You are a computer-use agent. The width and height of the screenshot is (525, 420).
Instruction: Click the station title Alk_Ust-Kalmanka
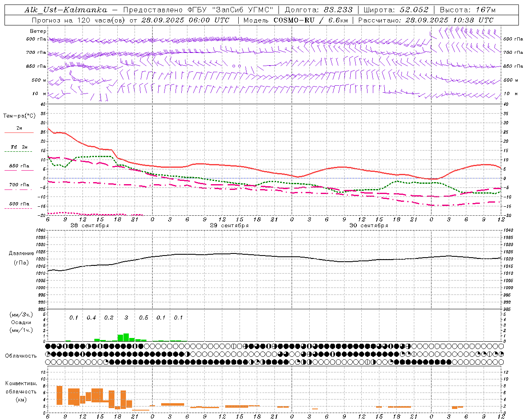click(x=66, y=10)
